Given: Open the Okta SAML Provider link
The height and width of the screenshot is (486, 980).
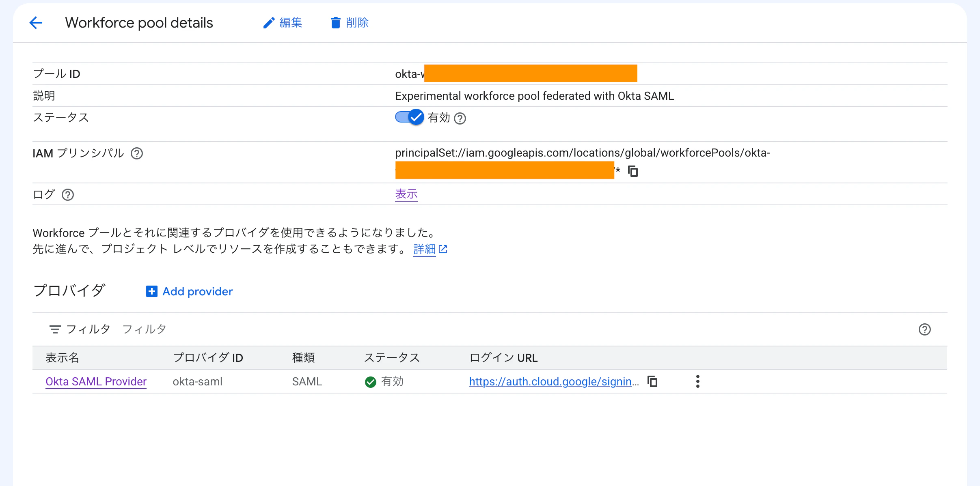Looking at the screenshot, I should coord(96,381).
